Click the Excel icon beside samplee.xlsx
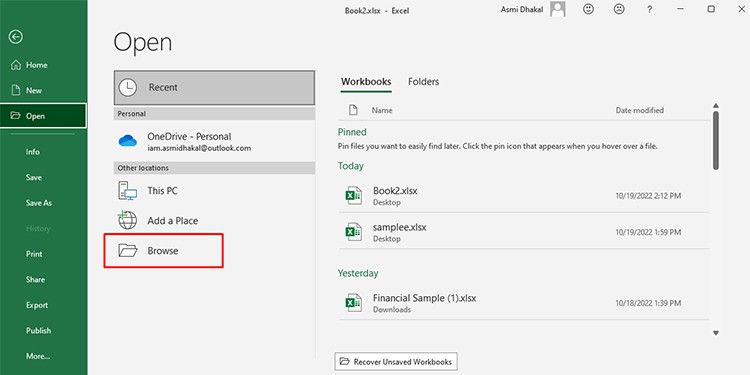This screenshot has width=750, height=375. click(x=353, y=232)
